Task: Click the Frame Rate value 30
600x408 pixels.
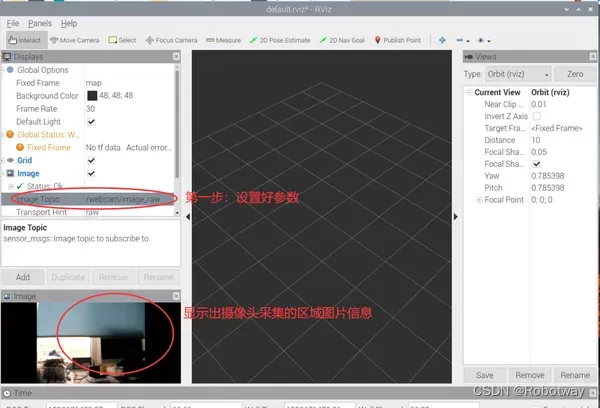Action: 90,109
